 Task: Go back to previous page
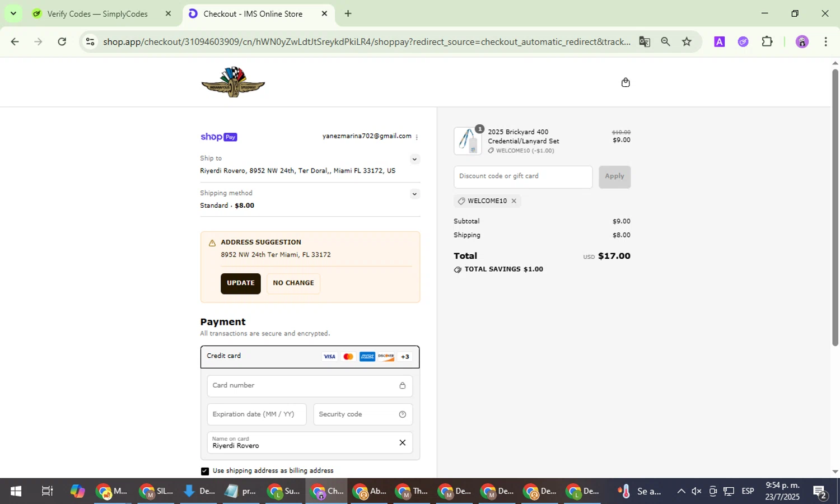pos(15,42)
